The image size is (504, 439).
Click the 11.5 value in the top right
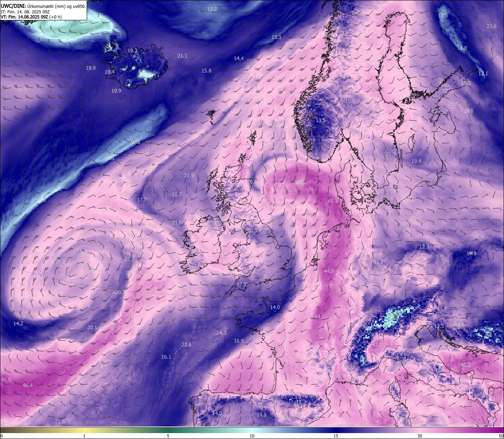tap(443, 15)
